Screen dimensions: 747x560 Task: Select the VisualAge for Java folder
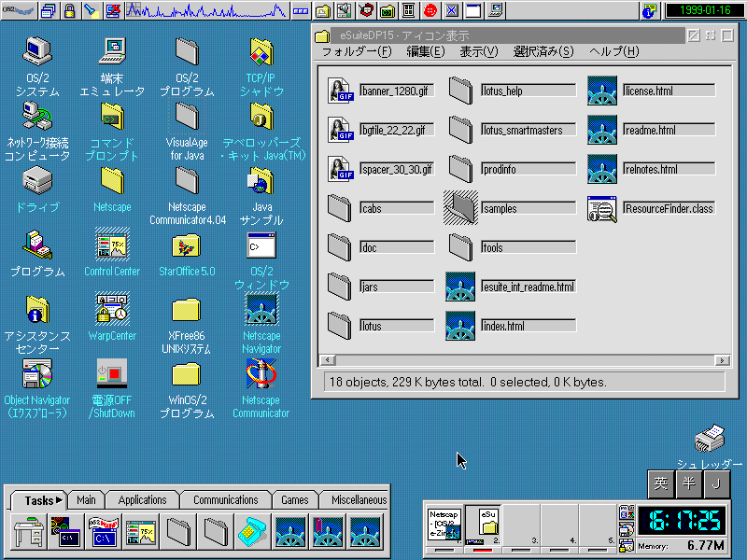click(187, 116)
